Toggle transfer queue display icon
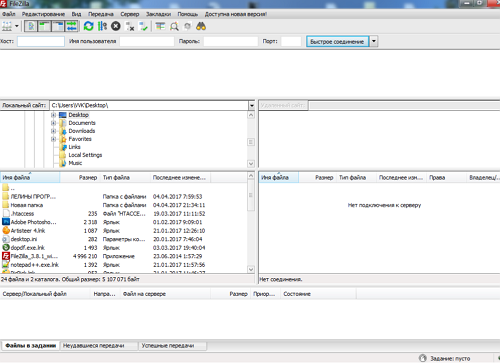Screen dimensions: 500x363 pyautogui.click(x=71, y=26)
